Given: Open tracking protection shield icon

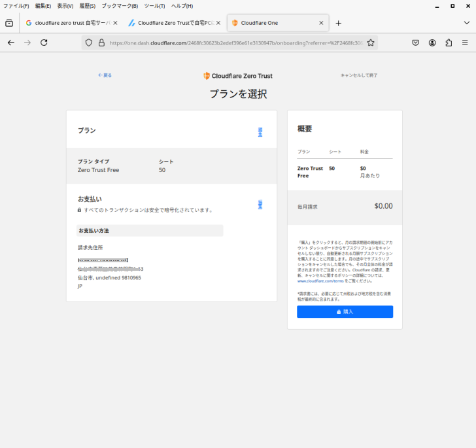Looking at the screenshot, I should [x=89, y=43].
